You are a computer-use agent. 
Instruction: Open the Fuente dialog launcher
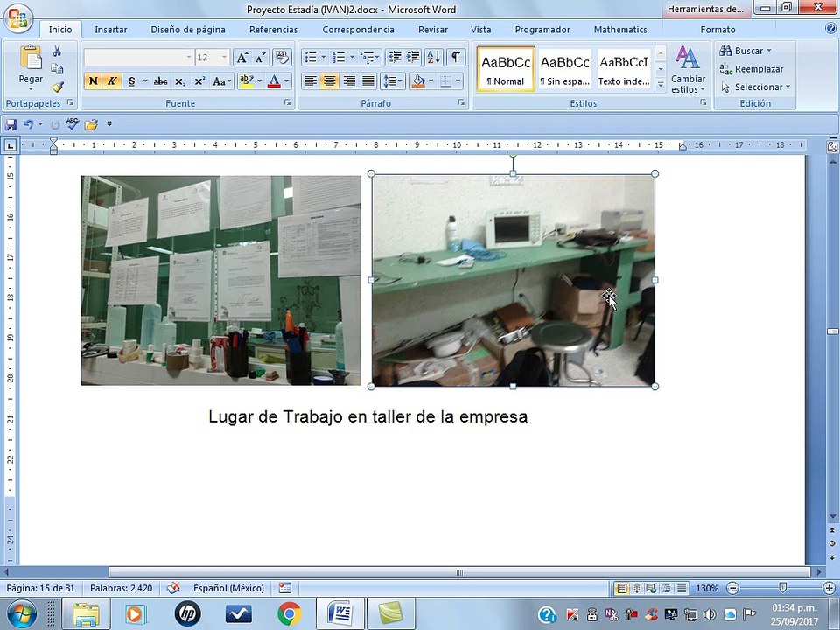288,102
